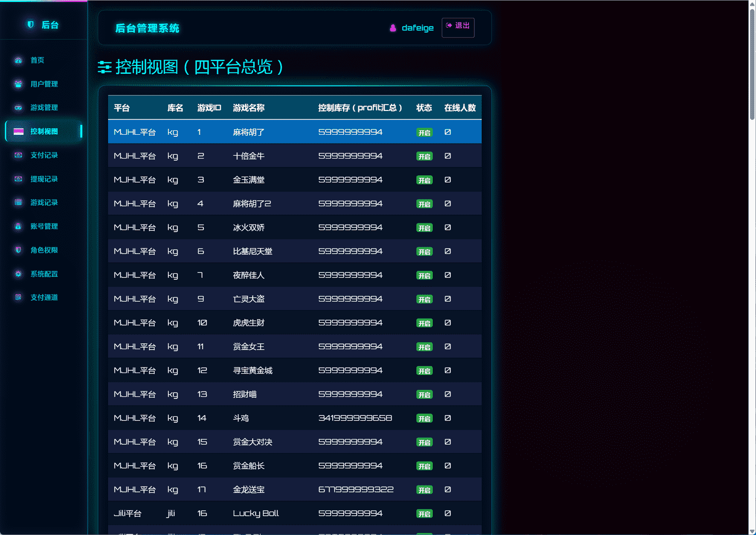756x535 pixels.
Task: Click the 游戏ID column header
Action: point(209,108)
